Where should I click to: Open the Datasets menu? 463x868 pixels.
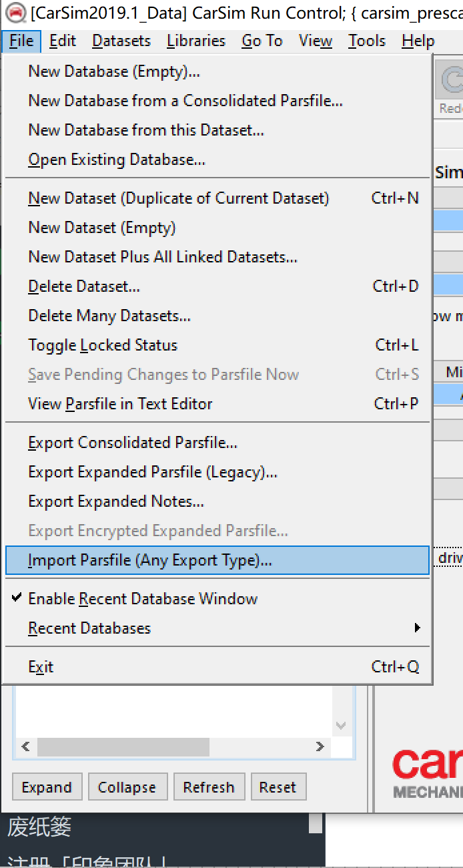click(121, 41)
